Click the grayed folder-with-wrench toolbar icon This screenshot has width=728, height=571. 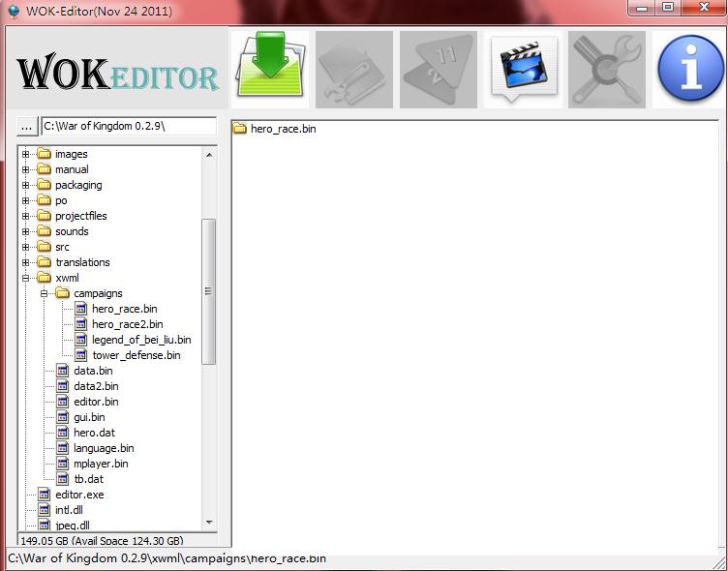click(354, 70)
